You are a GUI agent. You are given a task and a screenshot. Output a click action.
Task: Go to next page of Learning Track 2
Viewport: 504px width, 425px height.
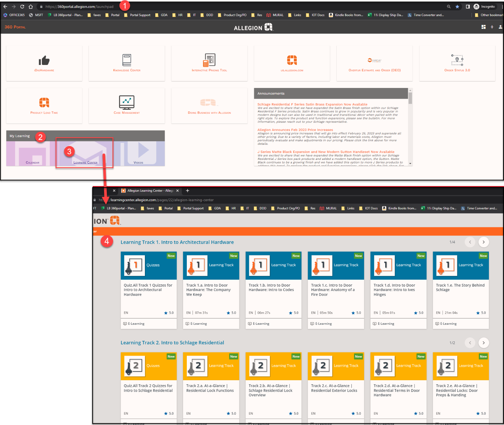point(484,343)
